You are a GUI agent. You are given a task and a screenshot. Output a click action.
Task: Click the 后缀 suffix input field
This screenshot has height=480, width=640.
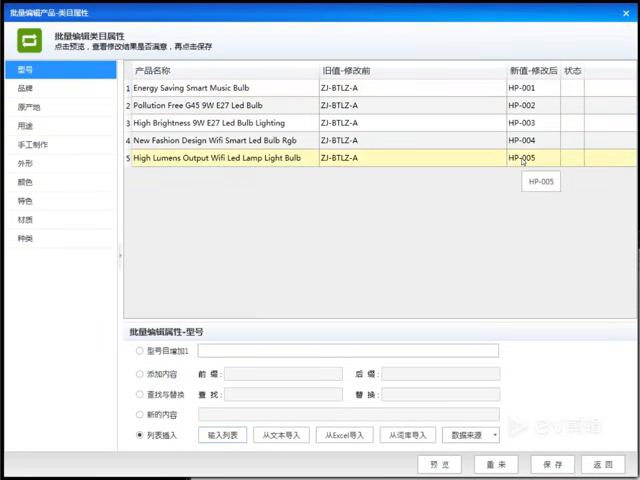pyautogui.click(x=441, y=374)
